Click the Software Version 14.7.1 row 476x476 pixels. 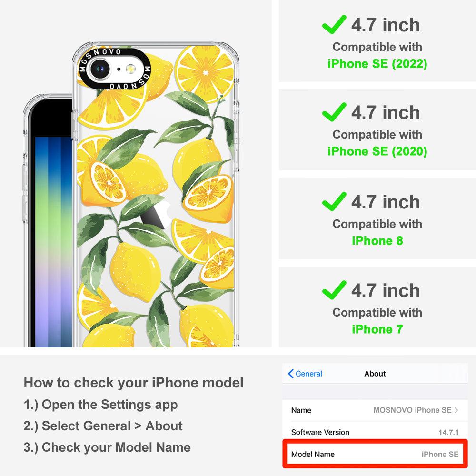(375, 432)
